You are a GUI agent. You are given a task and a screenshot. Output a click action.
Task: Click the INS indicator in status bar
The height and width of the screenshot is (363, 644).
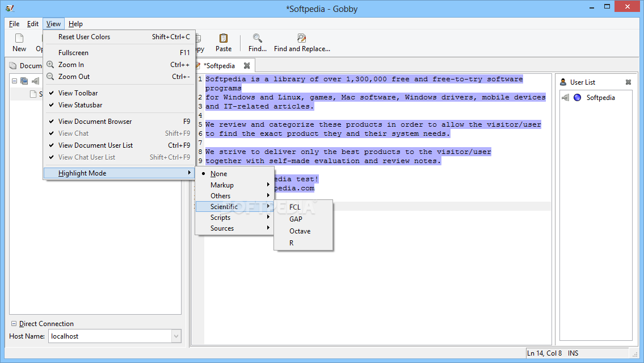[573, 353]
